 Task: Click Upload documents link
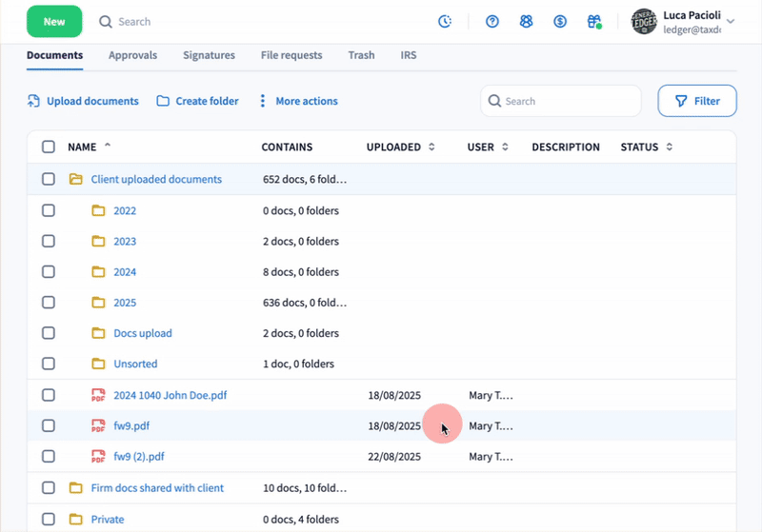click(83, 101)
